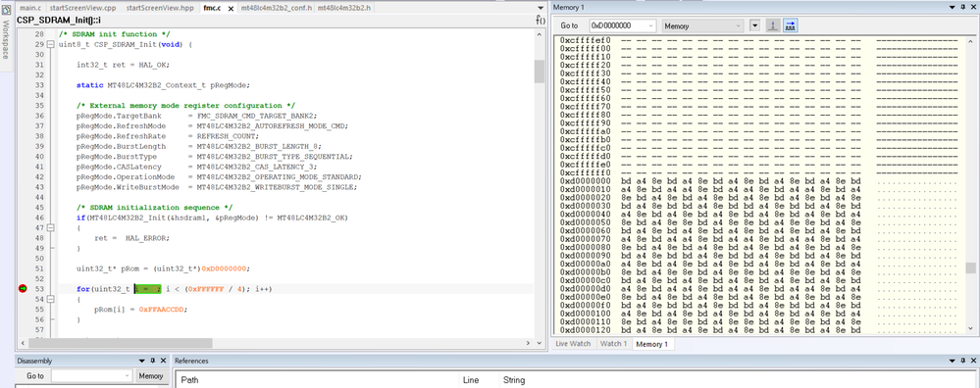Image resolution: width=980 pixels, height=388 pixels.
Task: Click HAL_ERROR on line 48
Action: pyautogui.click(x=145, y=238)
